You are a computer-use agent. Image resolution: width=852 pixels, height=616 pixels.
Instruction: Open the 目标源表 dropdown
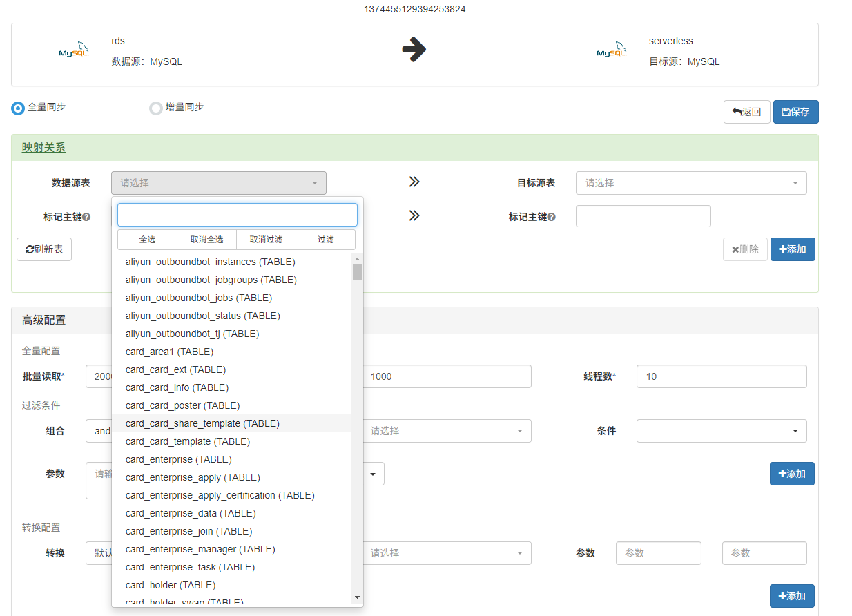[x=690, y=182]
